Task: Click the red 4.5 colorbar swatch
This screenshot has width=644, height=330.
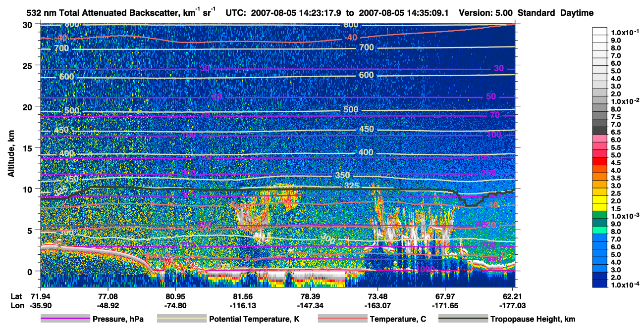Action: click(600, 162)
